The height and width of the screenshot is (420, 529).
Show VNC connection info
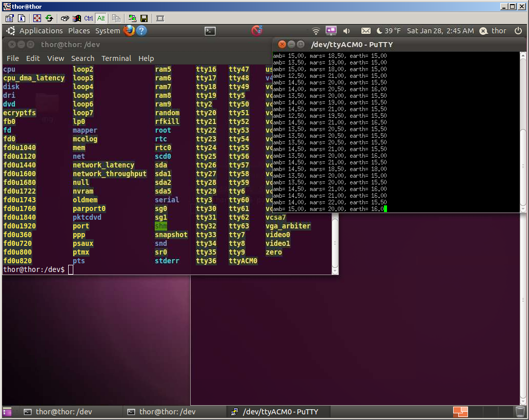point(22,18)
